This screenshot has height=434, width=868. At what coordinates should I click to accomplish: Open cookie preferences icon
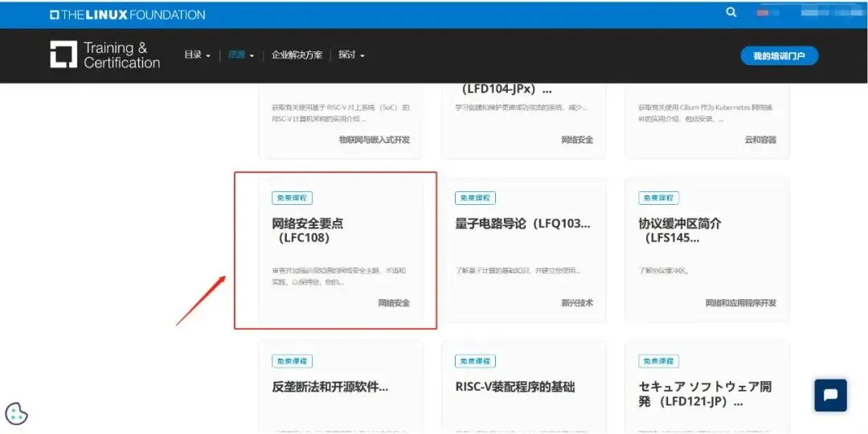click(x=16, y=414)
